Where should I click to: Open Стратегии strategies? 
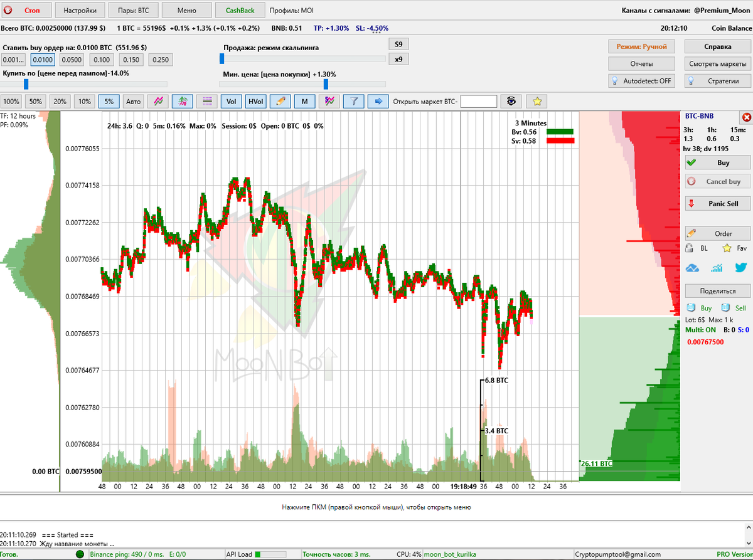tap(718, 81)
